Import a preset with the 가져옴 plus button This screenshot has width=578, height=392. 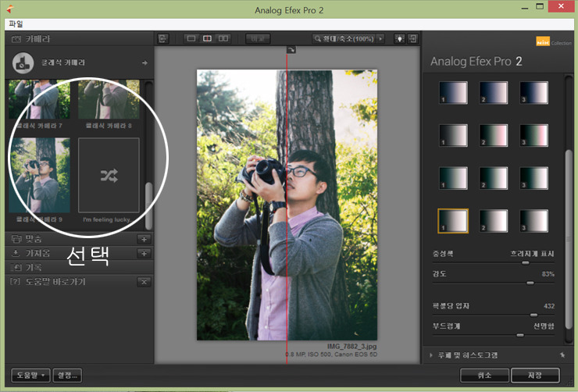tap(144, 254)
